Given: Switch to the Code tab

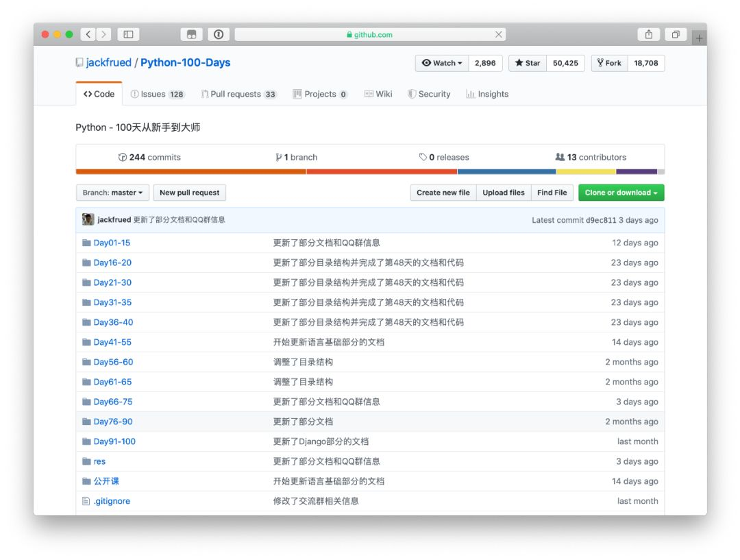Looking at the screenshot, I should [99, 94].
